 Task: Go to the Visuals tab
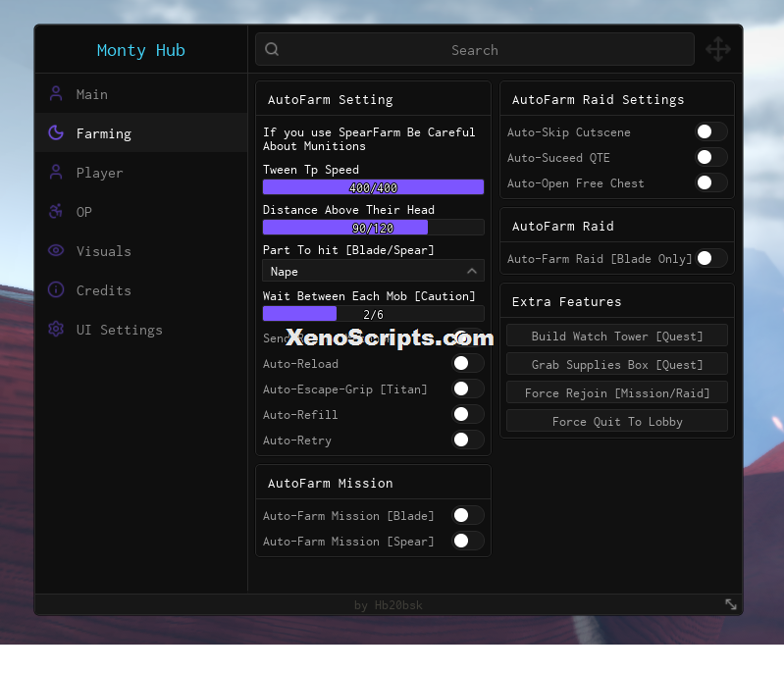141,250
